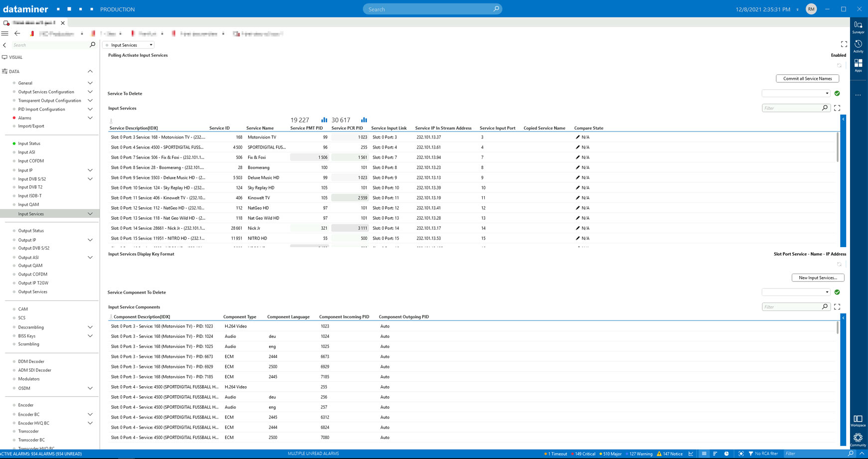Collapse the DATA section chevron
Image resolution: width=868 pixels, height=459 pixels.
[x=90, y=71]
